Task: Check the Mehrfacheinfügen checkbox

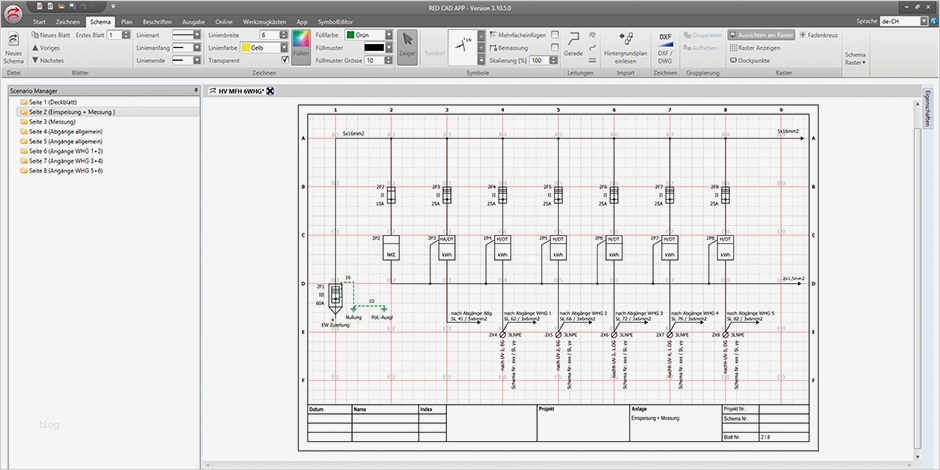Action: pyautogui.click(x=555, y=35)
